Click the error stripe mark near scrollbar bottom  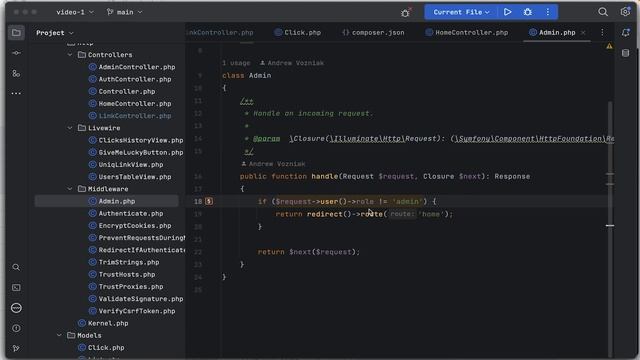tap(610, 225)
